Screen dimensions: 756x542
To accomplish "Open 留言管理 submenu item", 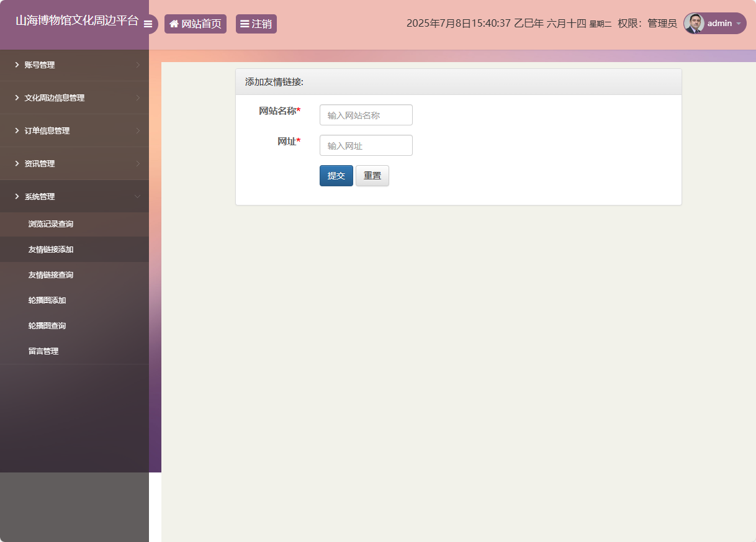I will click(74, 351).
